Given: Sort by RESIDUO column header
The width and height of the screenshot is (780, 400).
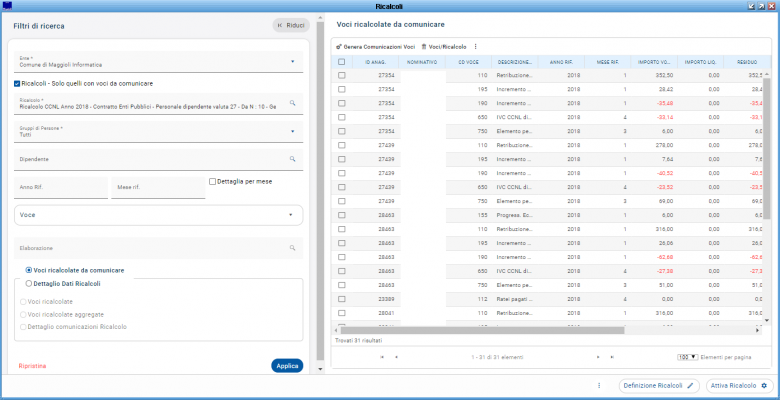Looking at the screenshot, I should tap(747, 62).
